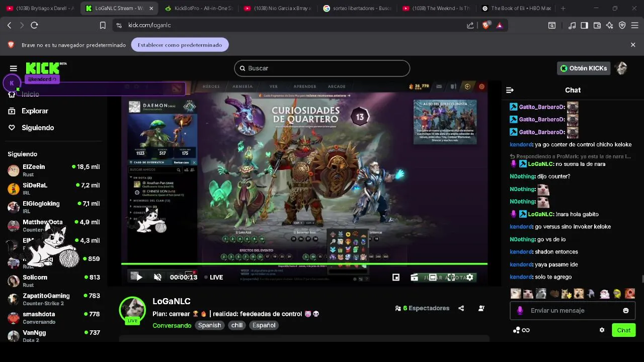644x362 pixels.
Task: Go to the Kick logo home
Action: 43,68
